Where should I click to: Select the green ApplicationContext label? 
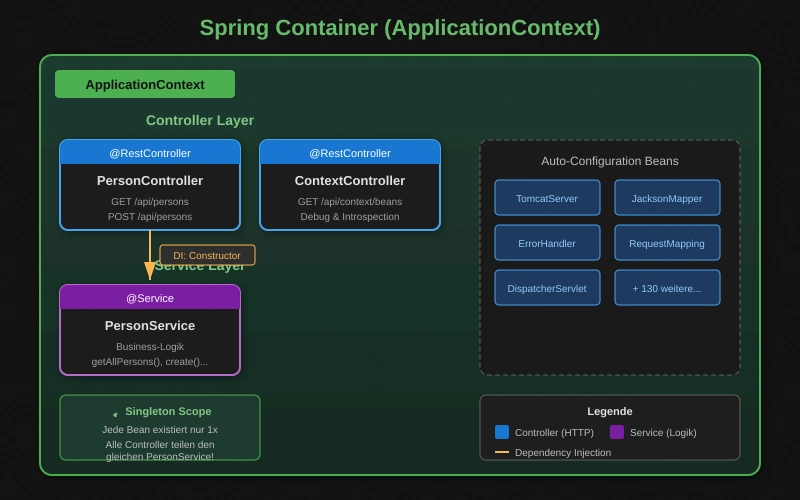point(145,84)
